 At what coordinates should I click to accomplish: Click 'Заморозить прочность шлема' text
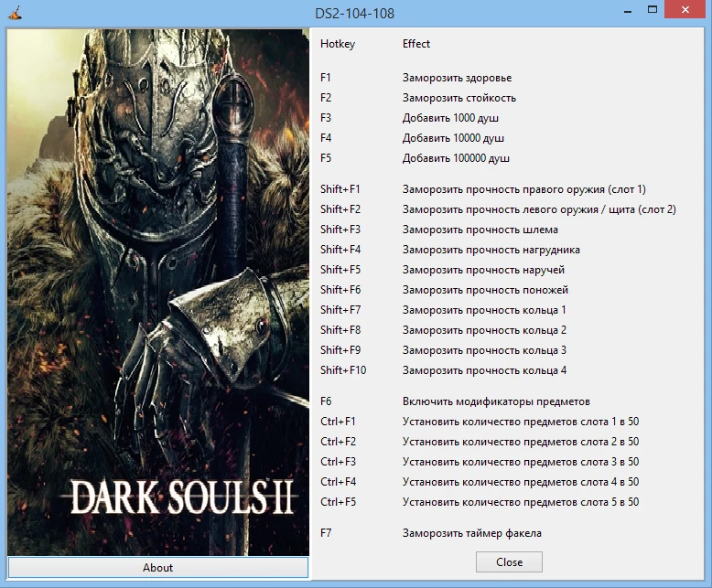point(480,230)
